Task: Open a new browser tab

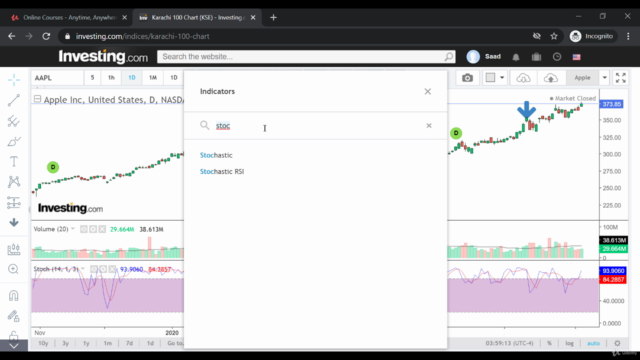Action: [273, 18]
